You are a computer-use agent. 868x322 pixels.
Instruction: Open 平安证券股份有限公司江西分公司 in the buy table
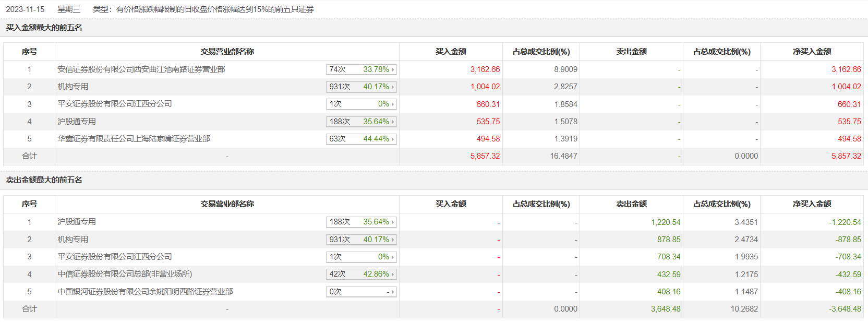point(115,104)
